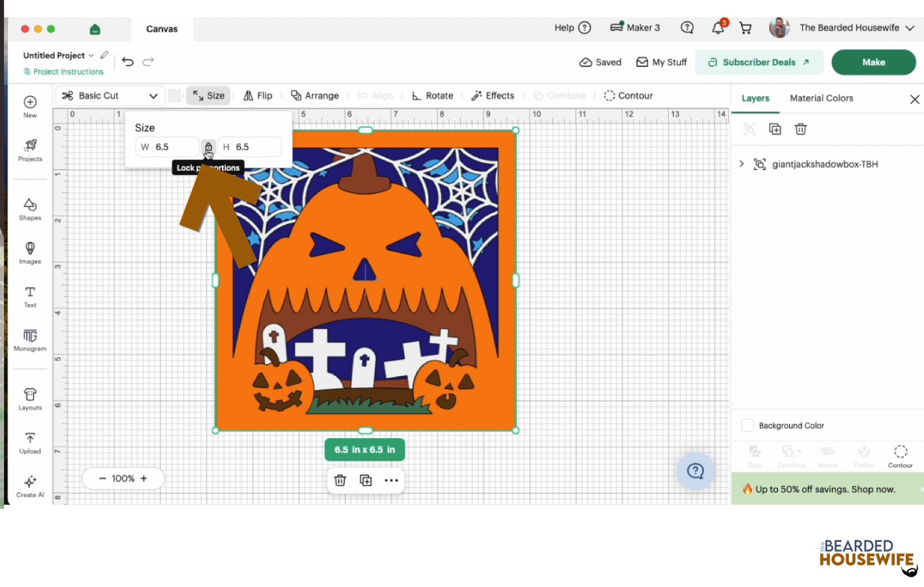
Task: Click the Make button
Action: pyautogui.click(x=874, y=62)
